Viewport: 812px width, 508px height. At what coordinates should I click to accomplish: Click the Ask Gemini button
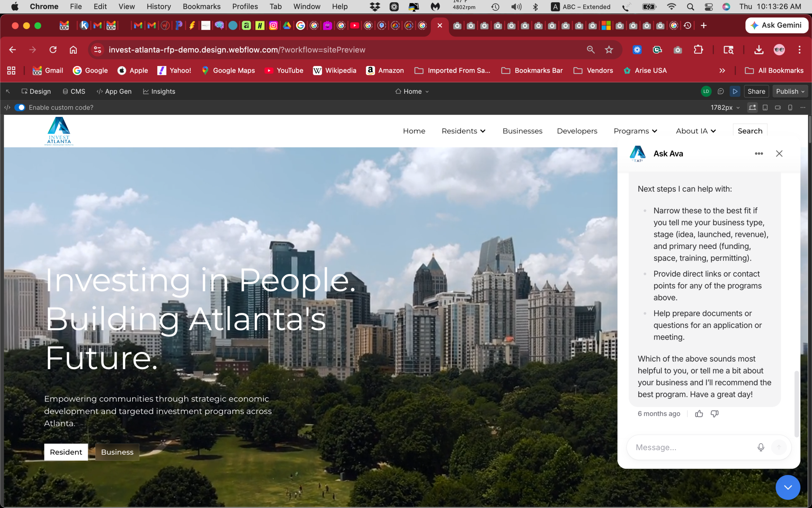point(776,25)
